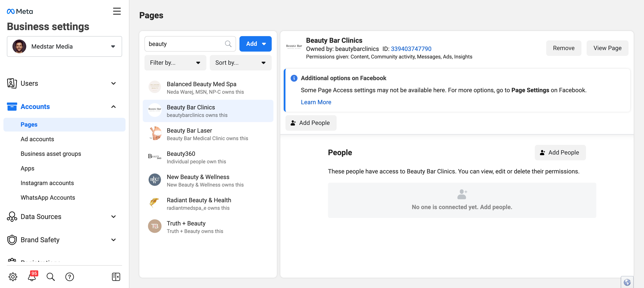Open the help question mark icon
Screen dimensions: 644x288
69,276
